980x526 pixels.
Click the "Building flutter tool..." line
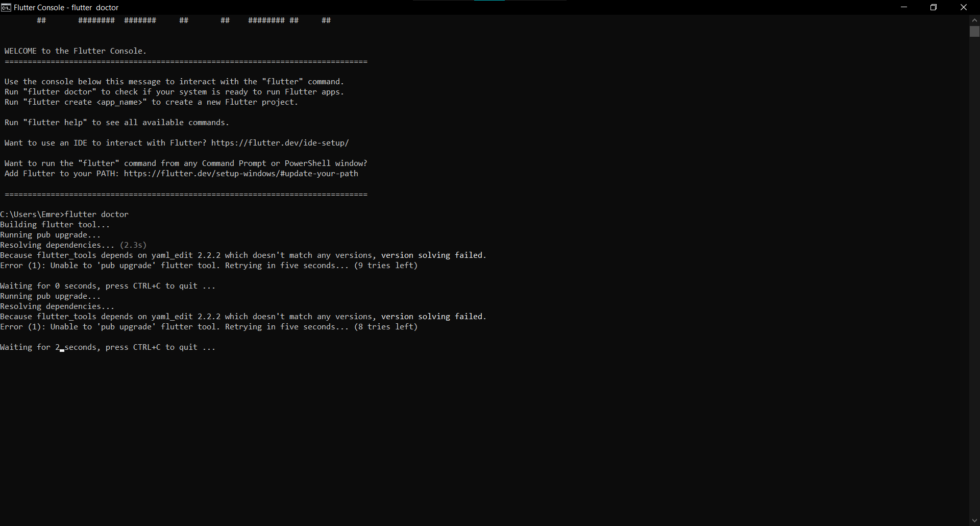pos(55,225)
